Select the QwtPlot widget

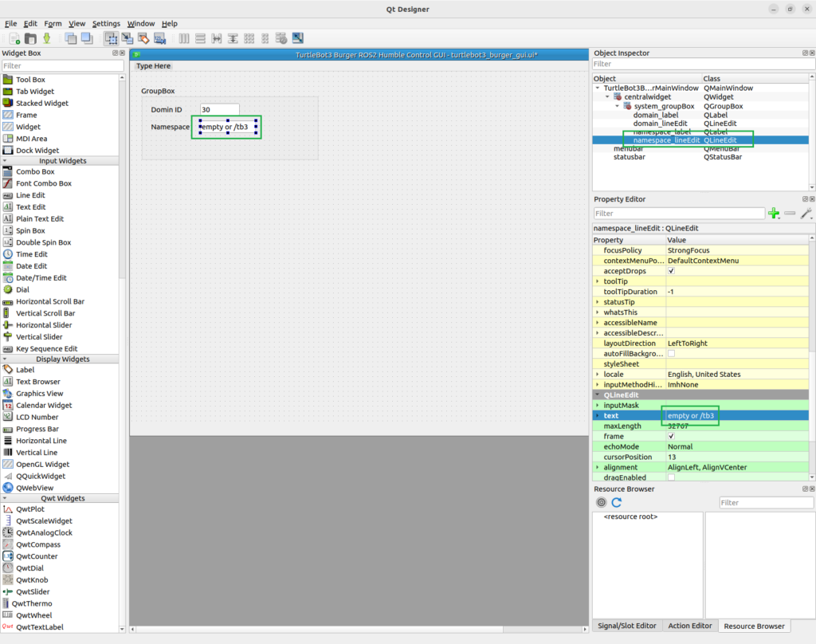click(30, 509)
